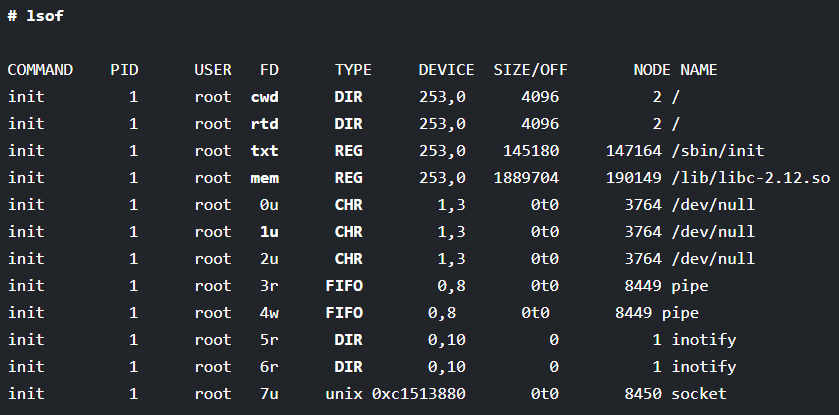Select the 0u file descriptor
Screen dimensions: 839x415
pyautogui.click(x=269, y=205)
